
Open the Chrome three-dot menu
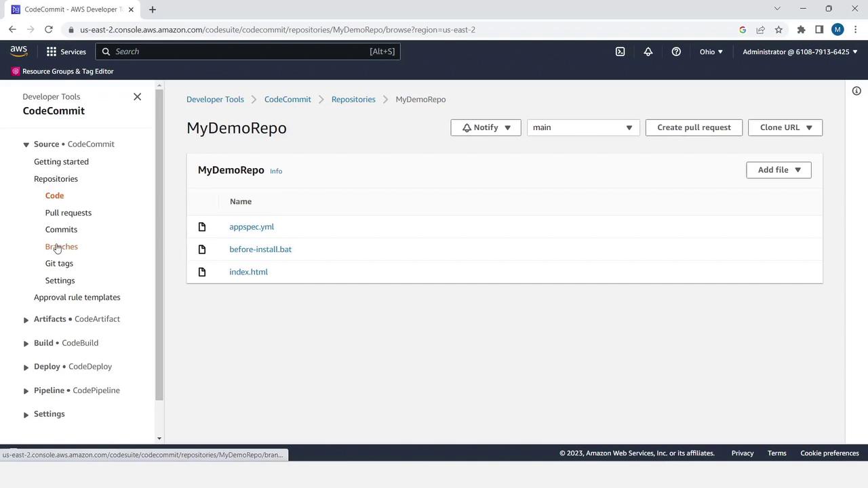855,30
